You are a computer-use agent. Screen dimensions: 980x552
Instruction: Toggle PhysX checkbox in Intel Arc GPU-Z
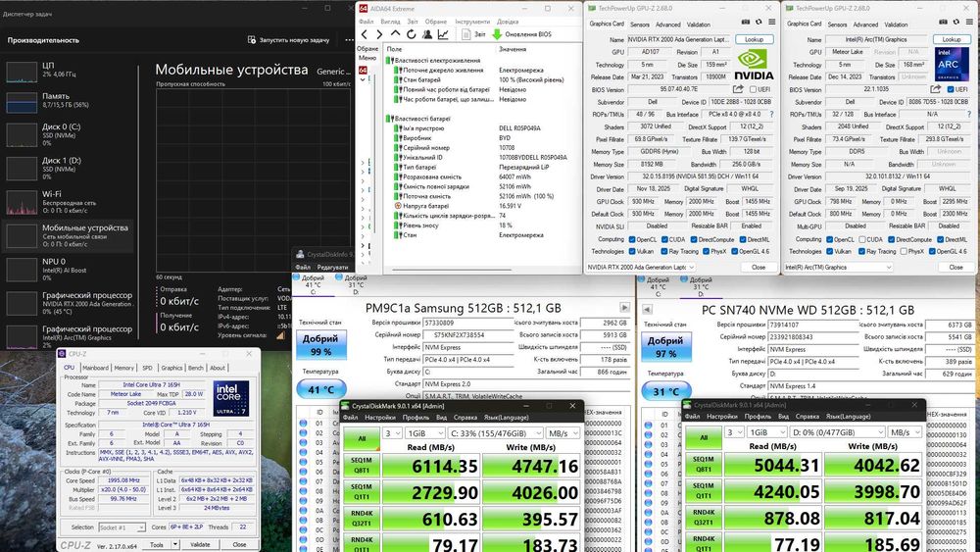[x=904, y=251]
